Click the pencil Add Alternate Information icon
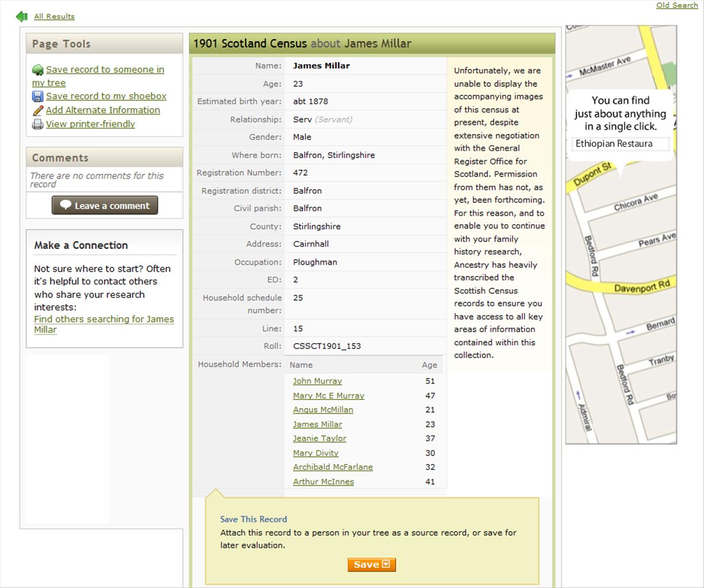 pyautogui.click(x=38, y=110)
